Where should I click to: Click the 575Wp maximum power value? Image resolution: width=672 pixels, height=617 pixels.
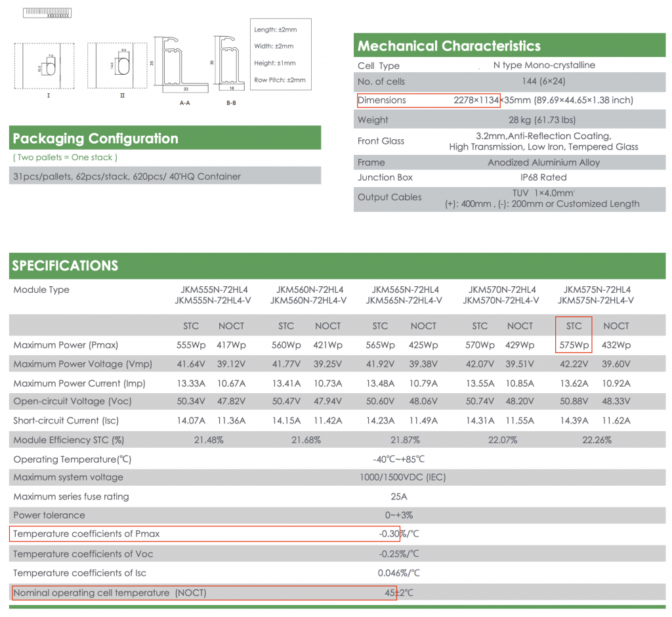coord(574,345)
